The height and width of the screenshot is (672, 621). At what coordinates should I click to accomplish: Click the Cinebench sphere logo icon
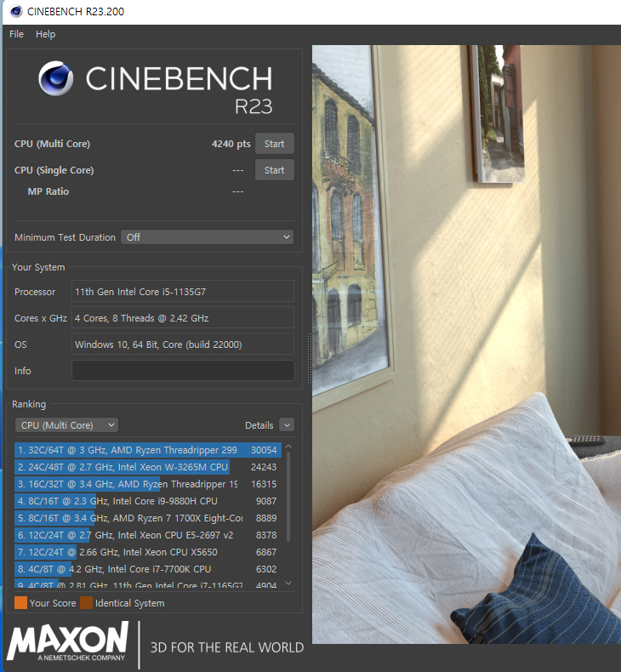point(55,78)
